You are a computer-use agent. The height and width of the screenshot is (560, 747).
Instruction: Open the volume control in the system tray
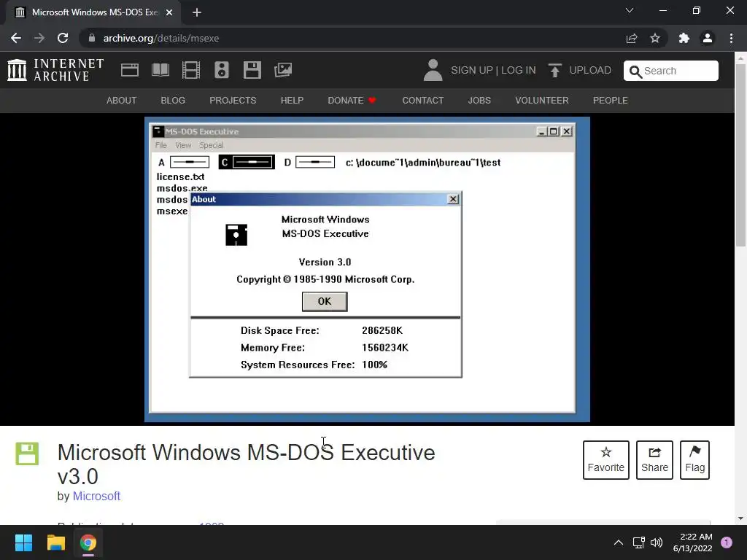click(x=657, y=542)
